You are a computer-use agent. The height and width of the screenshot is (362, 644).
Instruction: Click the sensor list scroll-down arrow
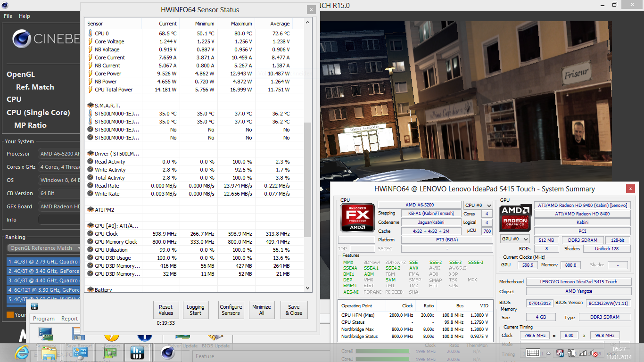(308, 288)
